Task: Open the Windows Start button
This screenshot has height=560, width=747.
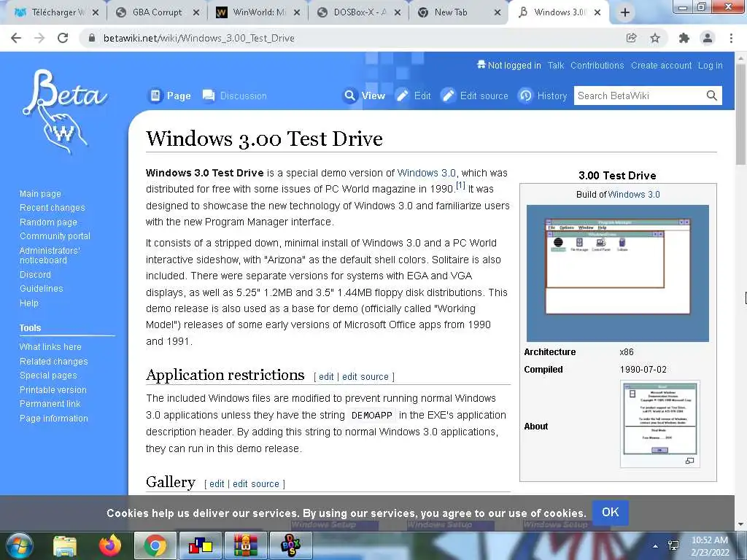Action: click(19, 545)
